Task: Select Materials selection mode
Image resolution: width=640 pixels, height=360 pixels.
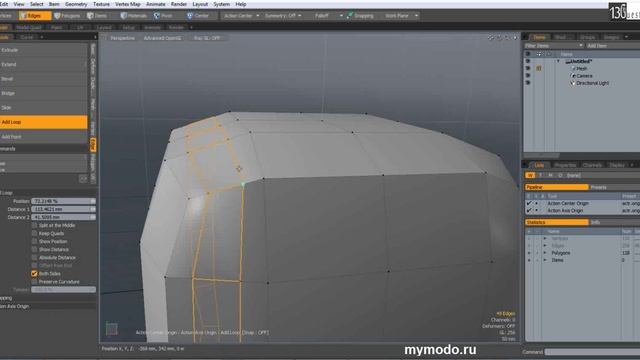Action: tap(134, 16)
